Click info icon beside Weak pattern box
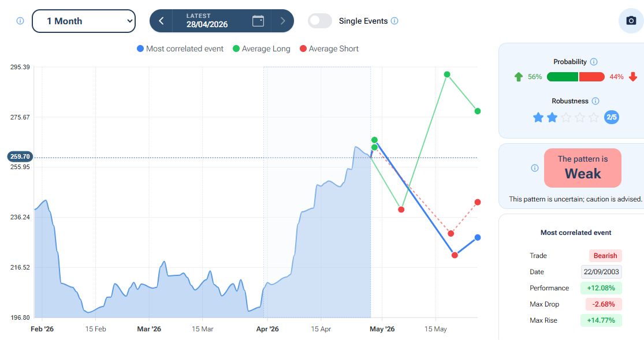This screenshot has height=340, width=644. click(535, 168)
